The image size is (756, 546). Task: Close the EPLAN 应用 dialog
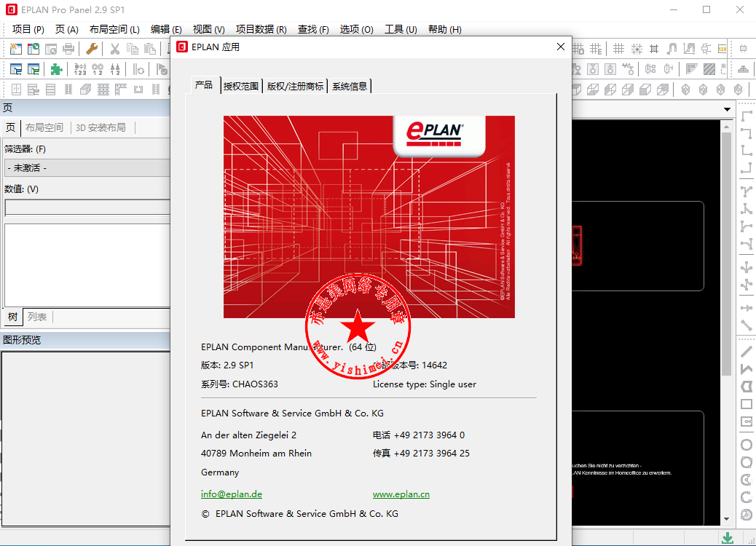click(560, 47)
